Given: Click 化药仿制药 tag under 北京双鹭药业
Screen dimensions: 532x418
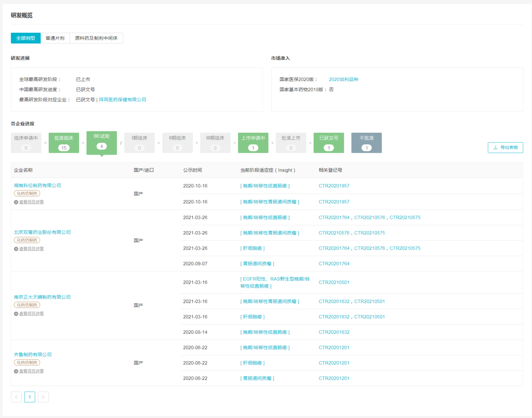Looking at the screenshot, I should pos(27,240).
